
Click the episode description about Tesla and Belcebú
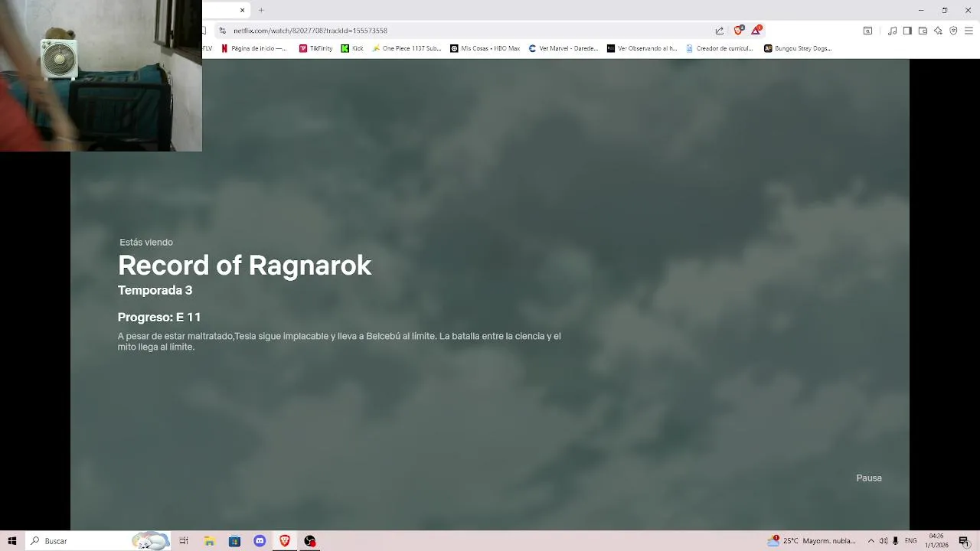(x=339, y=341)
